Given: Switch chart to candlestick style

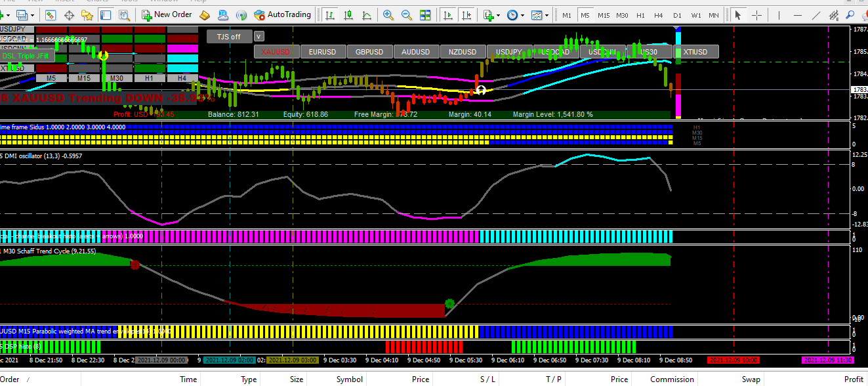Looking at the screenshot, I should click(x=348, y=14).
